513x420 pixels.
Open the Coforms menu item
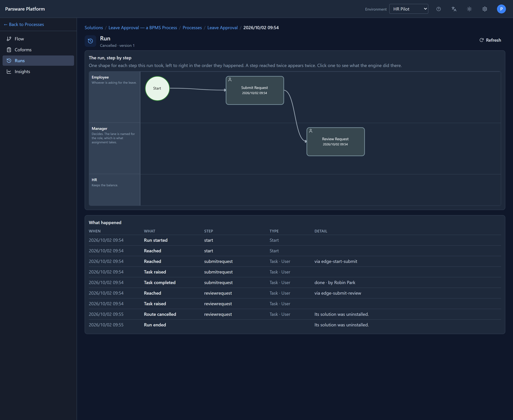click(38, 50)
